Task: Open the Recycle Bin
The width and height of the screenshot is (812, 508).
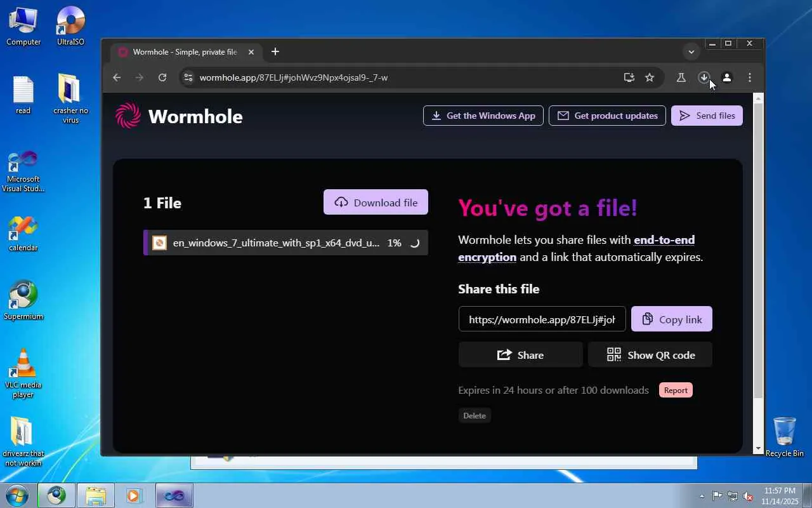Action: pos(785,437)
